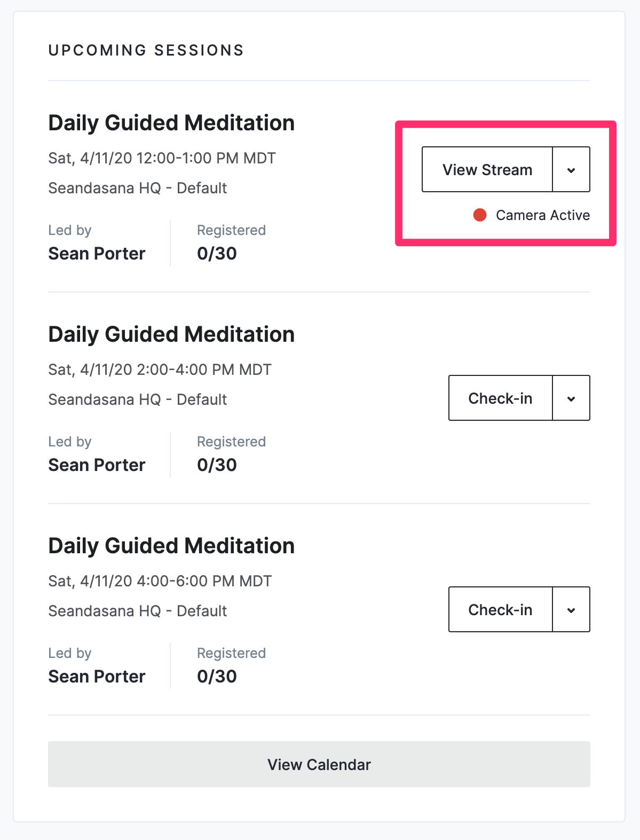This screenshot has height=840, width=640.
Task: Click the View Calendar button
Action: click(319, 764)
